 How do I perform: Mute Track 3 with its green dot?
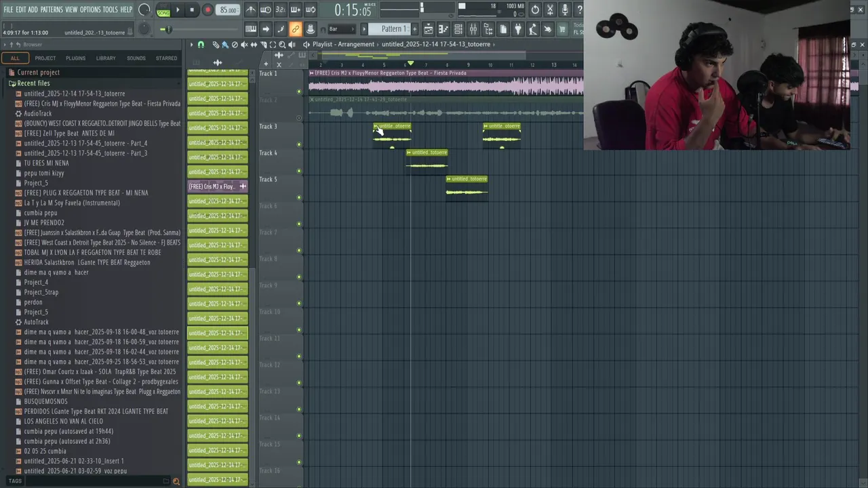299,144
